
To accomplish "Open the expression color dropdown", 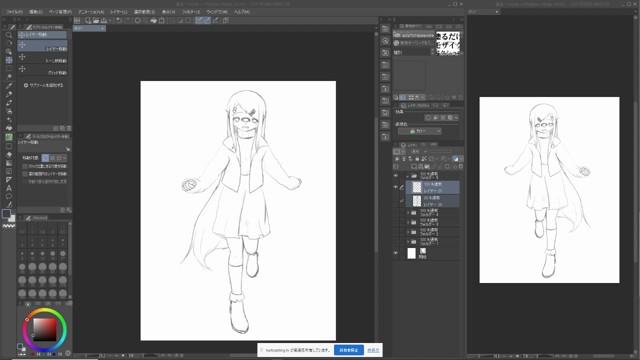I will (x=419, y=131).
